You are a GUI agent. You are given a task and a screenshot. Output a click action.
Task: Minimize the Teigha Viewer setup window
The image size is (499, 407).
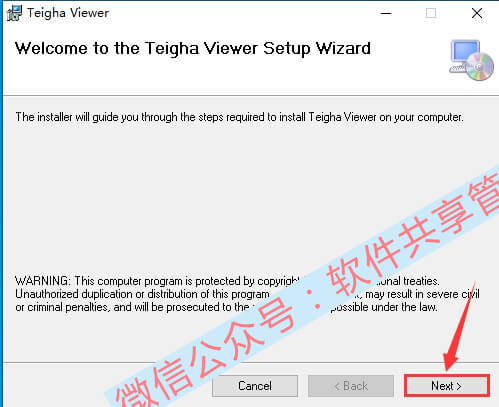386,13
